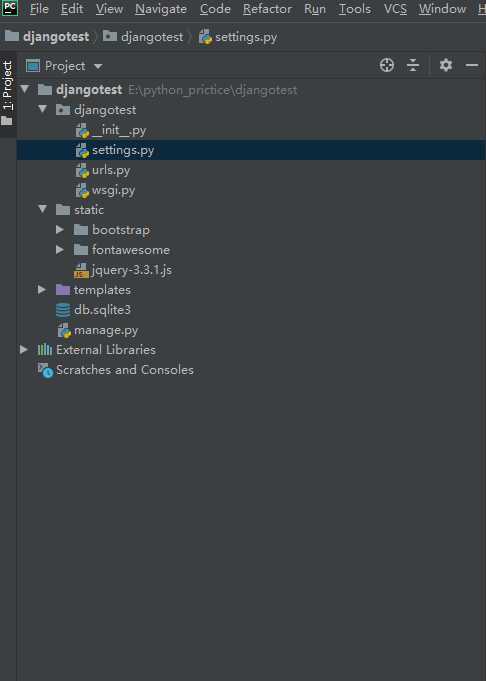Expand the templates folder
The image size is (486, 681).
pos(42,289)
